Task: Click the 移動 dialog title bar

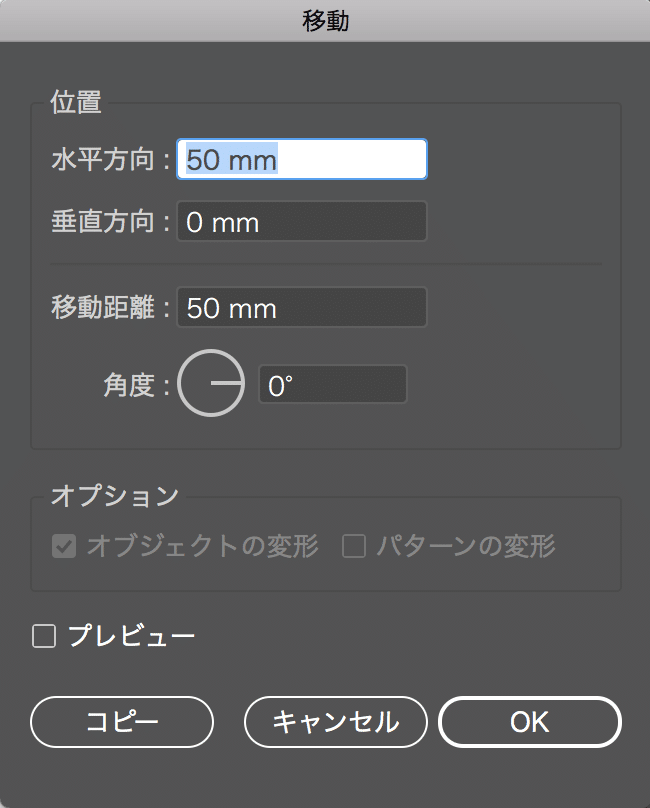Action: (325, 21)
